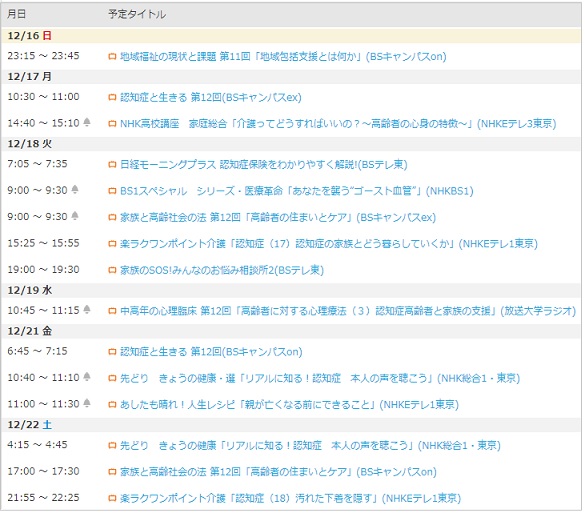Click the time 17:00 ~ 17:30
This screenshot has height=513, width=585.
[x=43, y=471]
